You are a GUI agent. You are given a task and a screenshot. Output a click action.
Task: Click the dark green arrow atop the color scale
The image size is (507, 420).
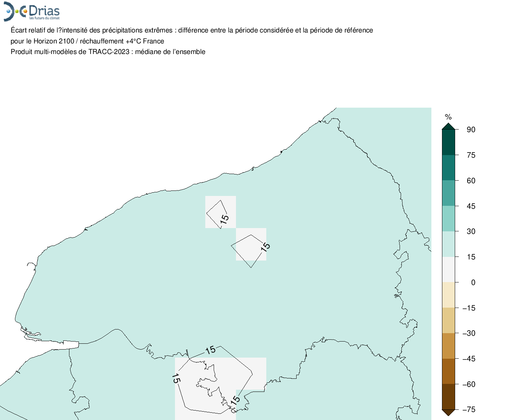(x=448, y=127)
